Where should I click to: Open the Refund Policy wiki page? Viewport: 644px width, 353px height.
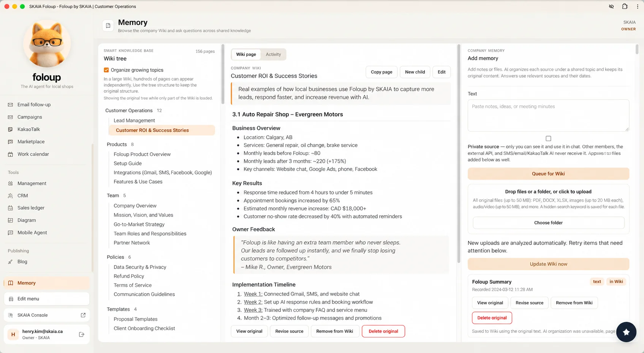(129, 276)
